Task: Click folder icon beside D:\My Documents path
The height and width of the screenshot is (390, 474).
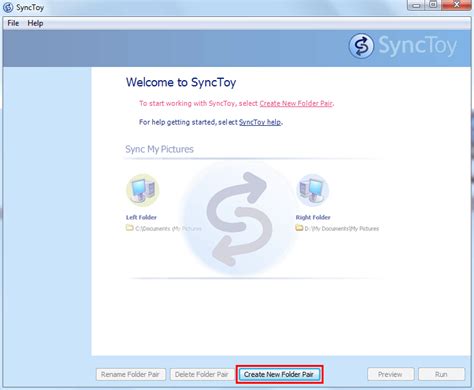Action: 299,228
